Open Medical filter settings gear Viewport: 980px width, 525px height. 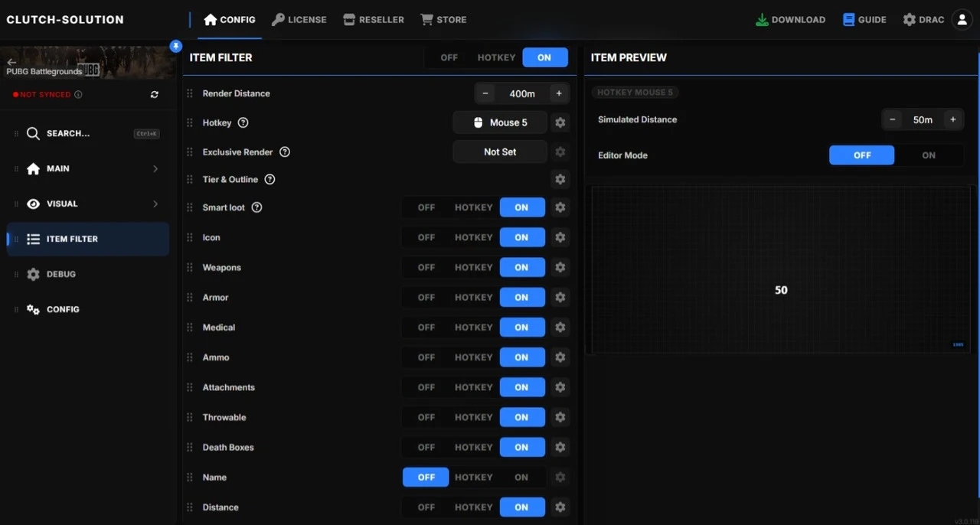click(x=560, y=328)
